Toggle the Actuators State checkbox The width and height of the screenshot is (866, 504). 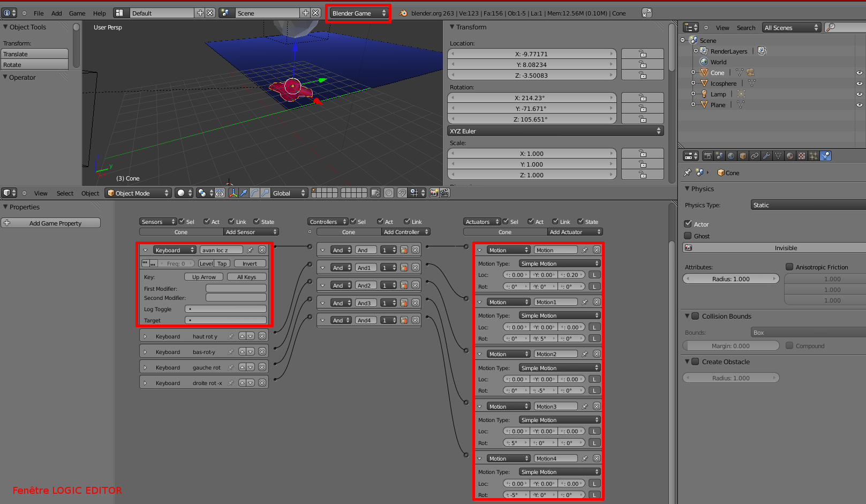[x=581, y=221]
